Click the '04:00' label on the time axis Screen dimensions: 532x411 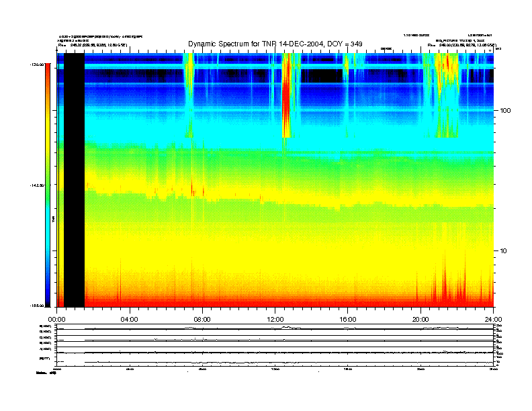click(129, 320)
